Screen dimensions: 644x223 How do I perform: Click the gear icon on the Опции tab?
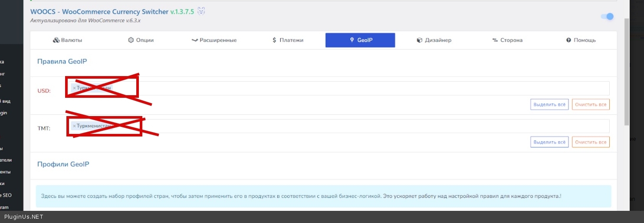coord(131,40)
